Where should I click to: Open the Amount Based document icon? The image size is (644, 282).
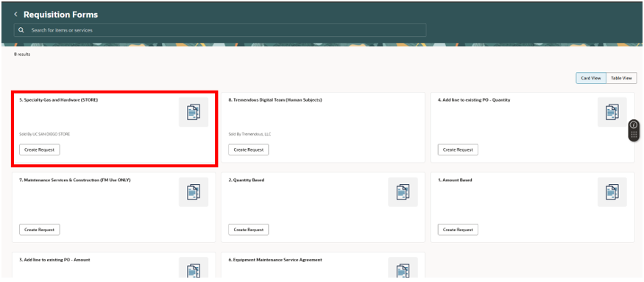pos(612,192)
